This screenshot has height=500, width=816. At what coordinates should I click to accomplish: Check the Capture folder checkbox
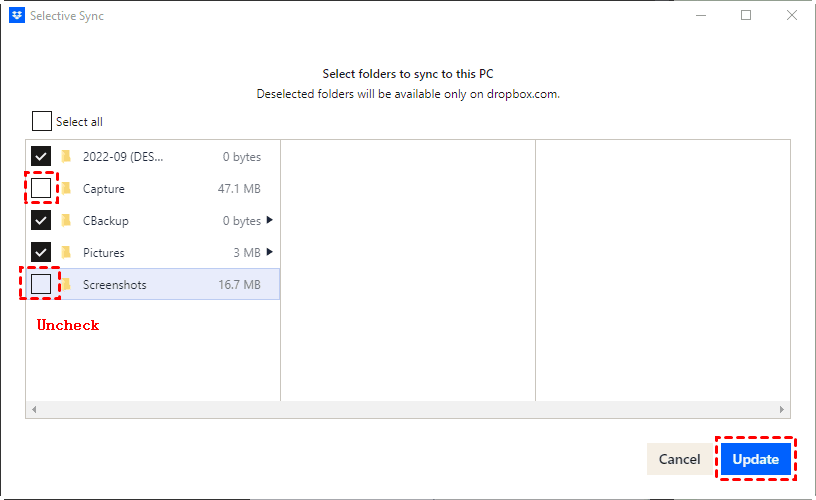(41, 188)
